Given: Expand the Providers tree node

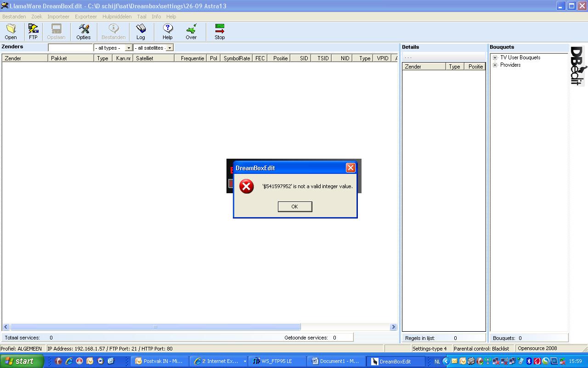Looking at the screenshot, I should [495, 65].
